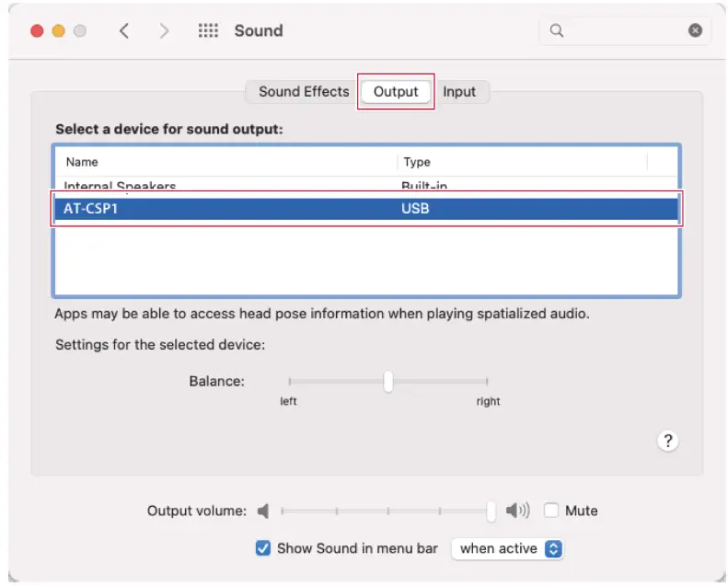Enable the Mute checkbox
The image size is (728, 586).
[551, 511]
